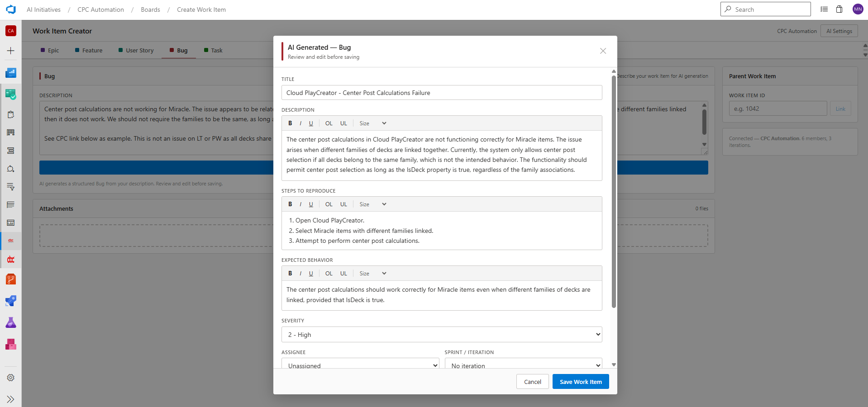Screen dimensions: 868x407
Task: Open AI Settings button
Action: click(839, 31)
